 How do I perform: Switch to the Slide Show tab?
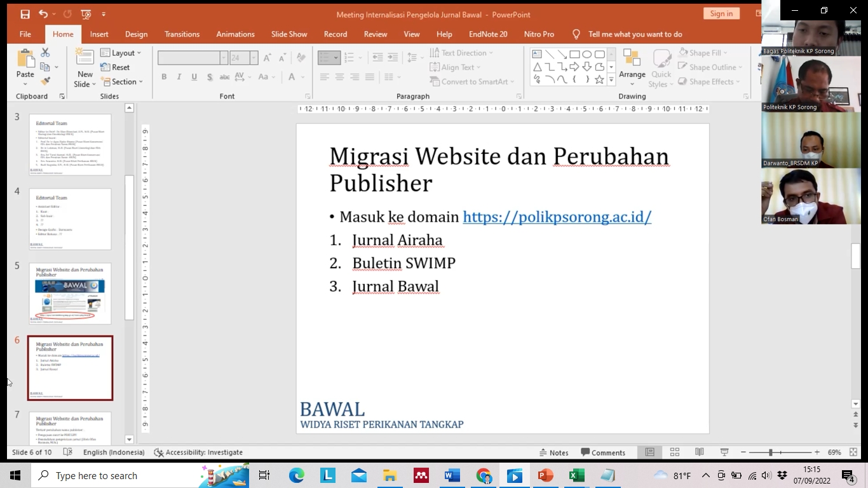tap(289, 34)
